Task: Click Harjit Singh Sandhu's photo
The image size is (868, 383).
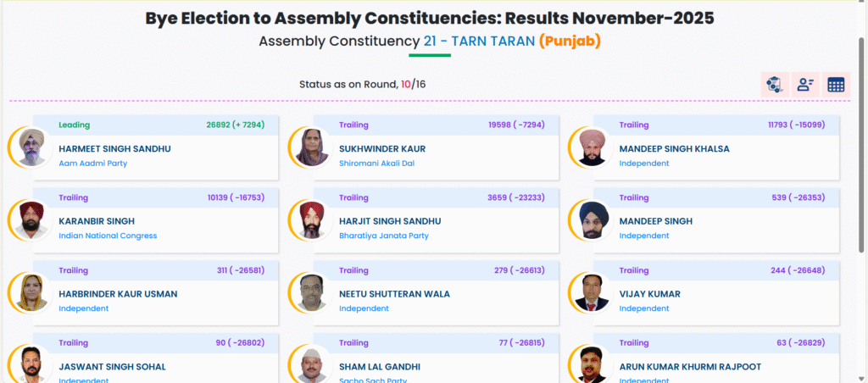Action: click(312, 220)
